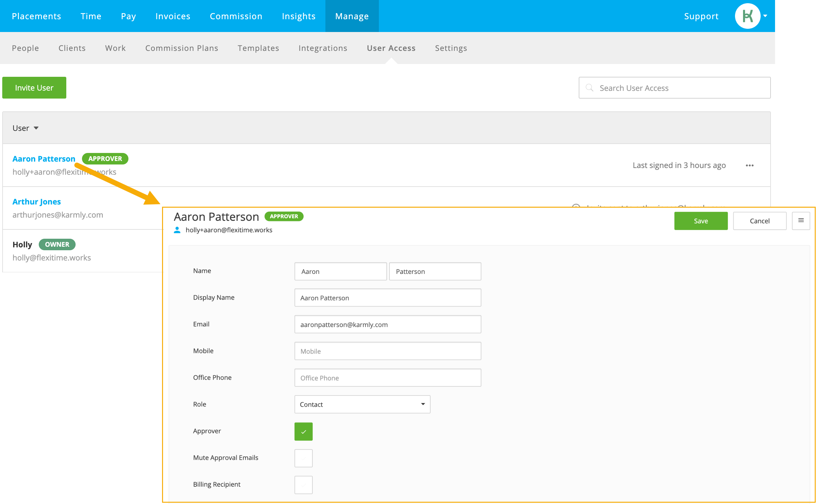The width and height of the screenshot is (817, 504).
Task: Open the Placements menu
Action: point(37,16)
